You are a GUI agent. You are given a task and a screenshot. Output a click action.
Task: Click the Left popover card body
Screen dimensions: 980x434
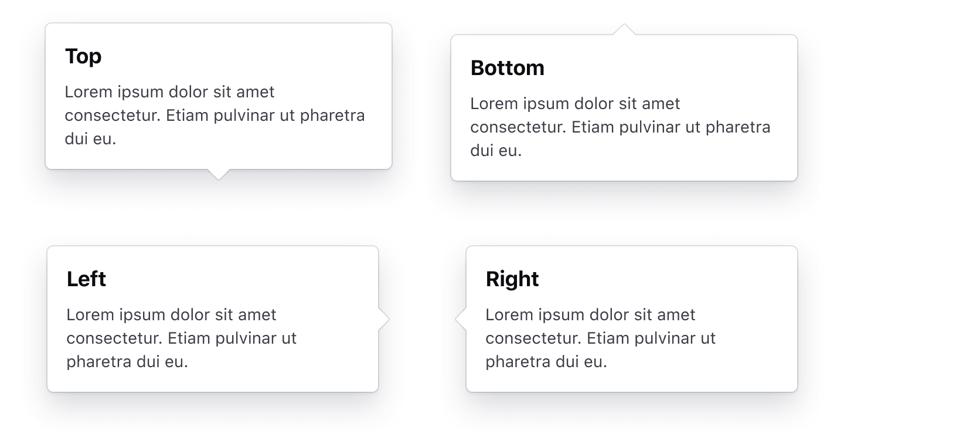click(213, 318)
